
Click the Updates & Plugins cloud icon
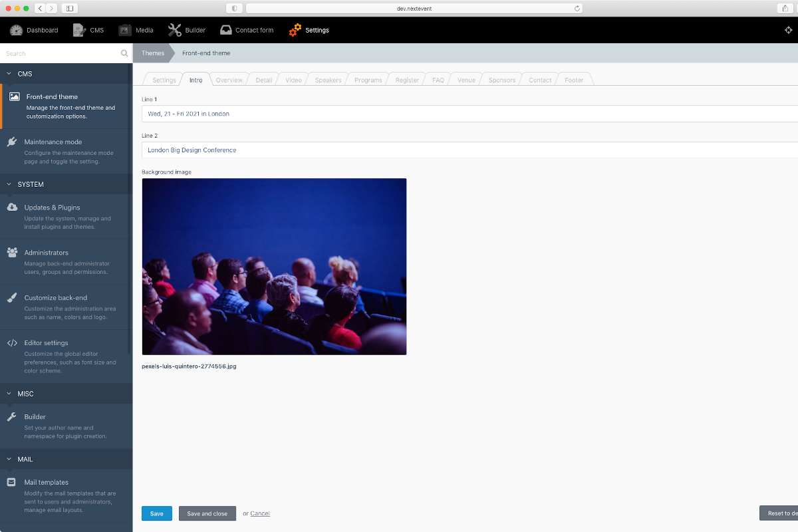pyautogui.click(x=12, y=207)
